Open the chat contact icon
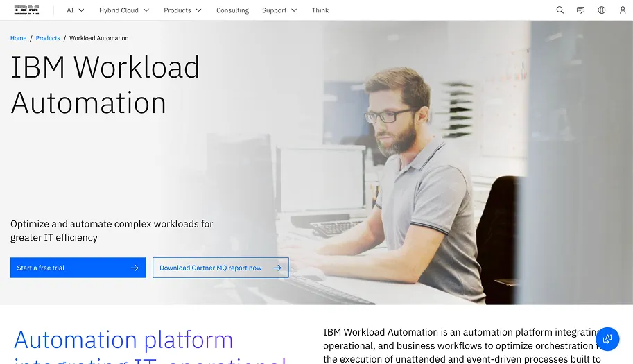Image resolution: width=633 pixels, height=364 pixels. click(x=580, y=10)
